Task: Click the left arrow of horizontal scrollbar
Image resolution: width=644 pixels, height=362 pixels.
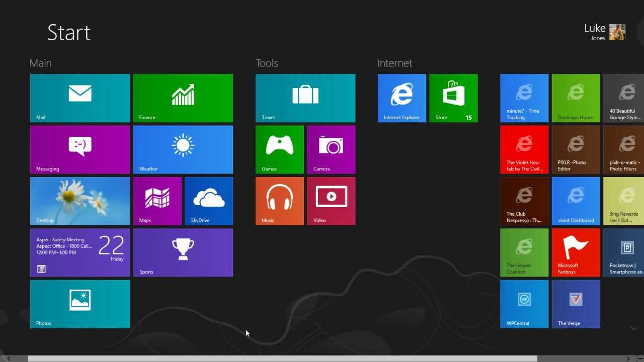Action: [x=9, y=358]
